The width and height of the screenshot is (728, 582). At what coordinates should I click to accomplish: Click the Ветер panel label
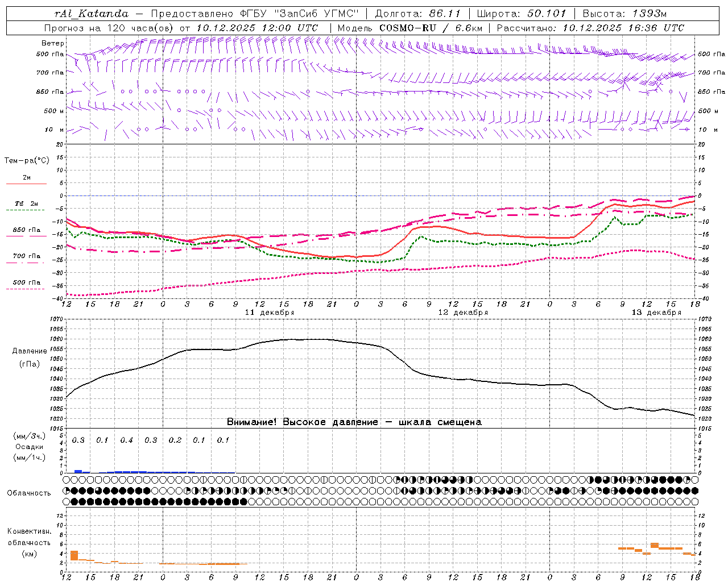(x=53, y=43)
